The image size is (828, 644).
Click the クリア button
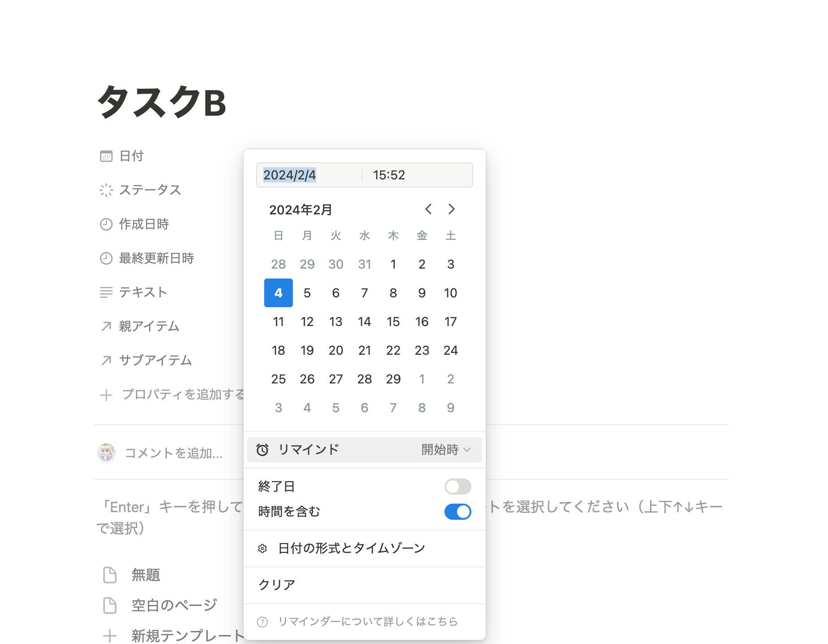pyautogui.click(x=277, y=584)
